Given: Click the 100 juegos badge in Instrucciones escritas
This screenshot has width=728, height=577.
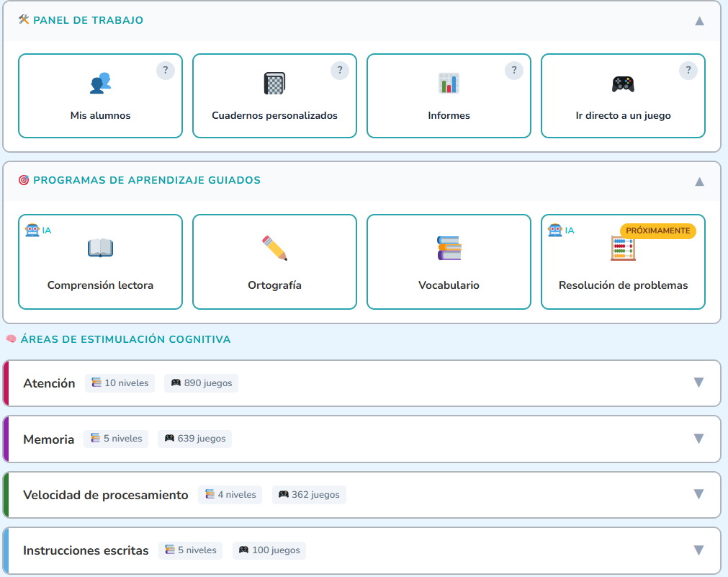Looking at the screenshot, I should (269, 550).
